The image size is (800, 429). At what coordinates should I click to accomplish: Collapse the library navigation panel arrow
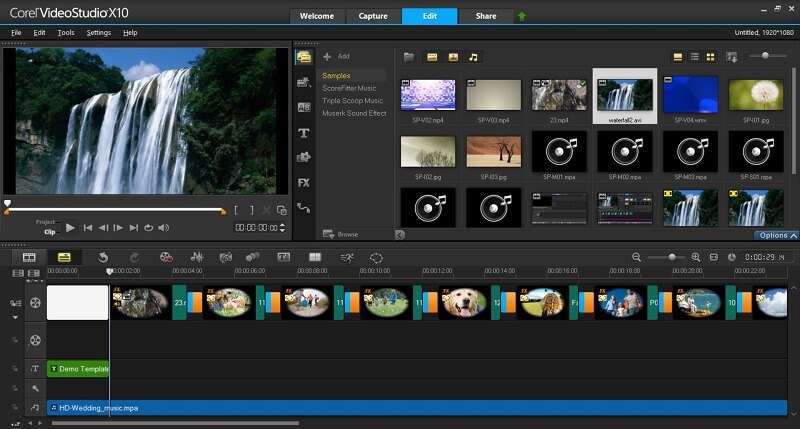point(401,235)
